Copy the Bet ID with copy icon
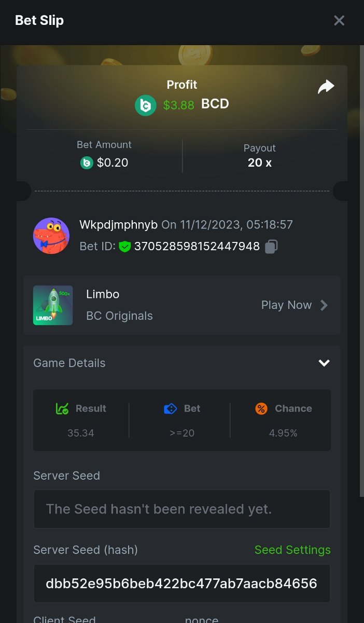This screenshot has width=364, height=623. [271, 247]
